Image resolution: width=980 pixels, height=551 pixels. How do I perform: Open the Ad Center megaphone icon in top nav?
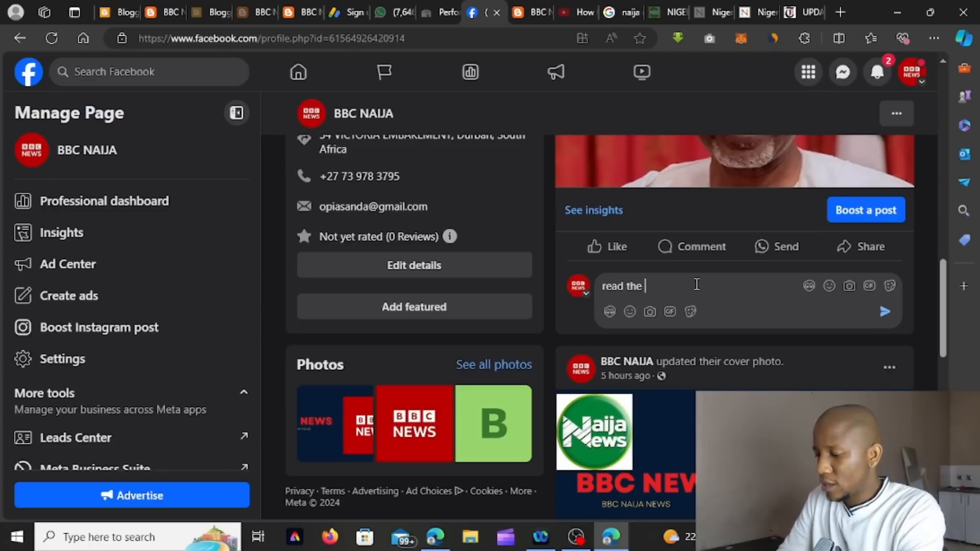[556, 72]
